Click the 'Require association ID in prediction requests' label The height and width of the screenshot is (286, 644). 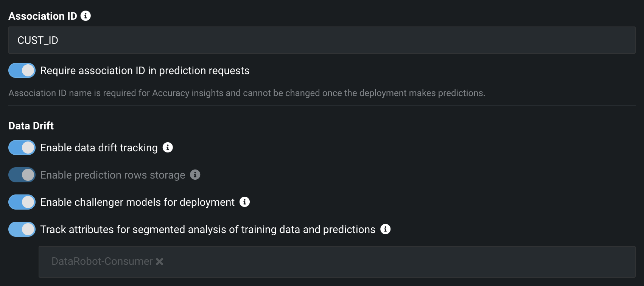coord(145,71)
